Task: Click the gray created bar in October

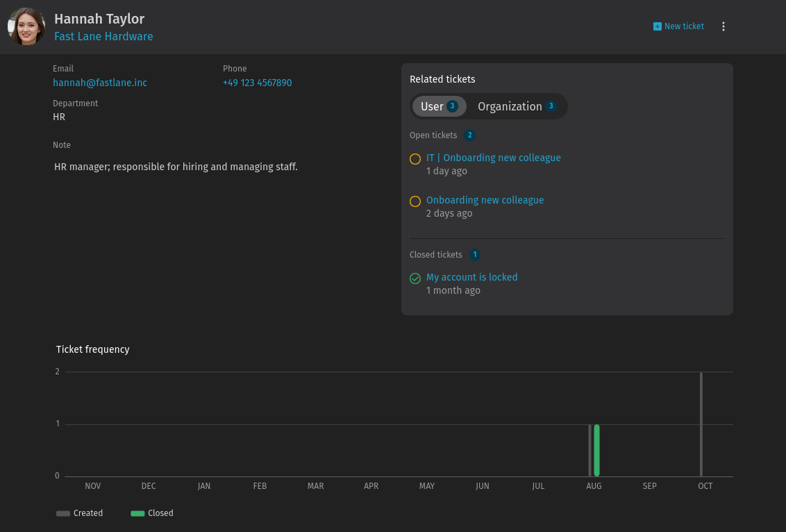Action: tap(701, 424)
